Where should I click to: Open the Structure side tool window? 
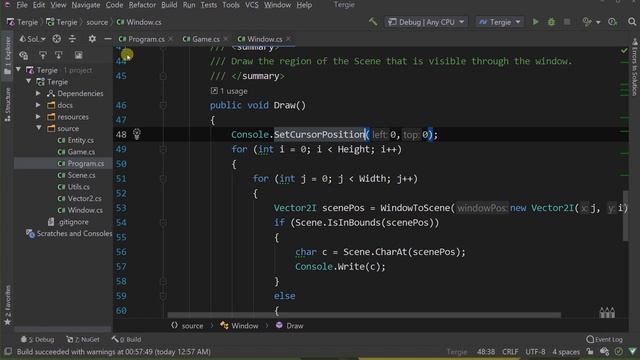click(x=7, y=104)
